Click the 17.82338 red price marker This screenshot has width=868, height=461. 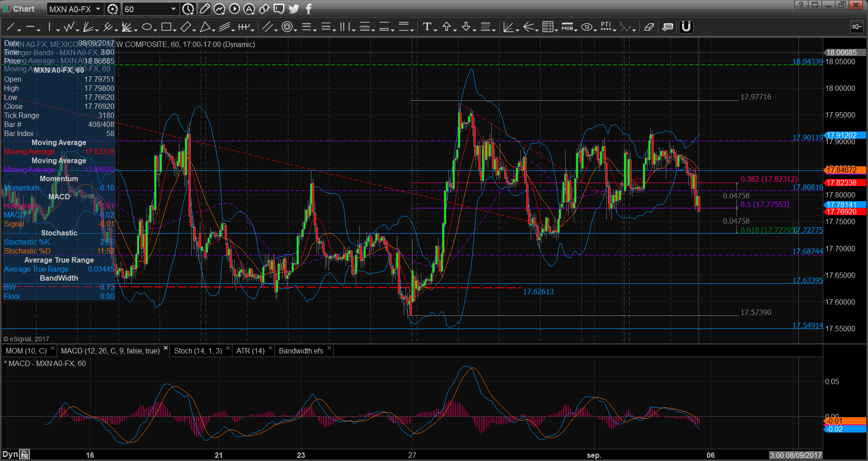tap(845, 183)
